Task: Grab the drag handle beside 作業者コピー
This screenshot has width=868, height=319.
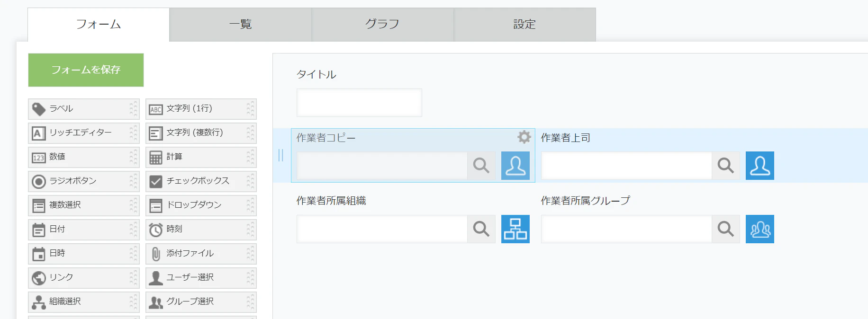Action: point(281,155)
